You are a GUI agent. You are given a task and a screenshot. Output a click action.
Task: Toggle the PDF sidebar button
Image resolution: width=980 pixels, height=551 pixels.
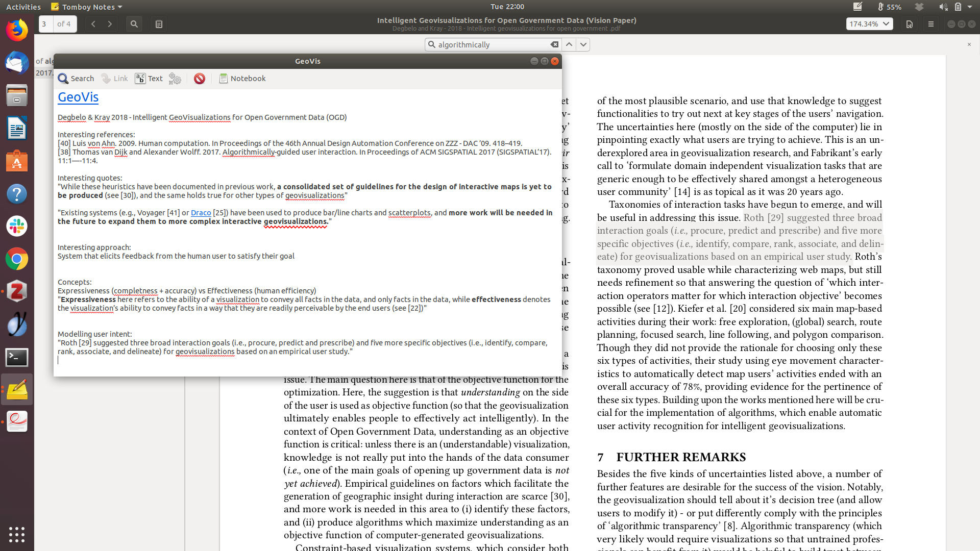pos(159,24)
